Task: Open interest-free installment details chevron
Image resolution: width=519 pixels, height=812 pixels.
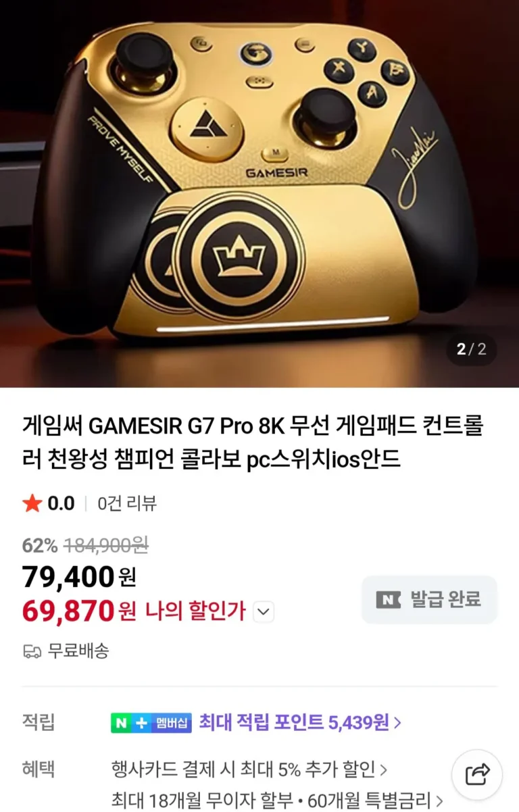Action: click(x=440, y=801)
